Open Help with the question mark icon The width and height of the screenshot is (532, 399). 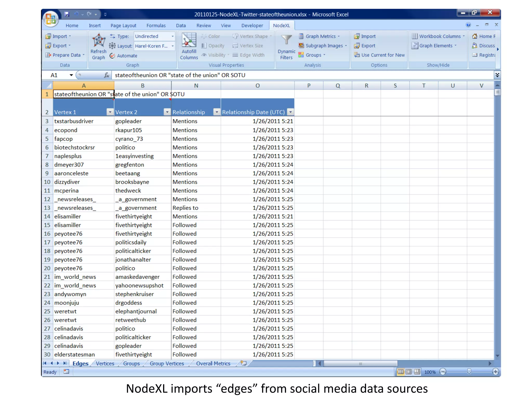[468, 25]
